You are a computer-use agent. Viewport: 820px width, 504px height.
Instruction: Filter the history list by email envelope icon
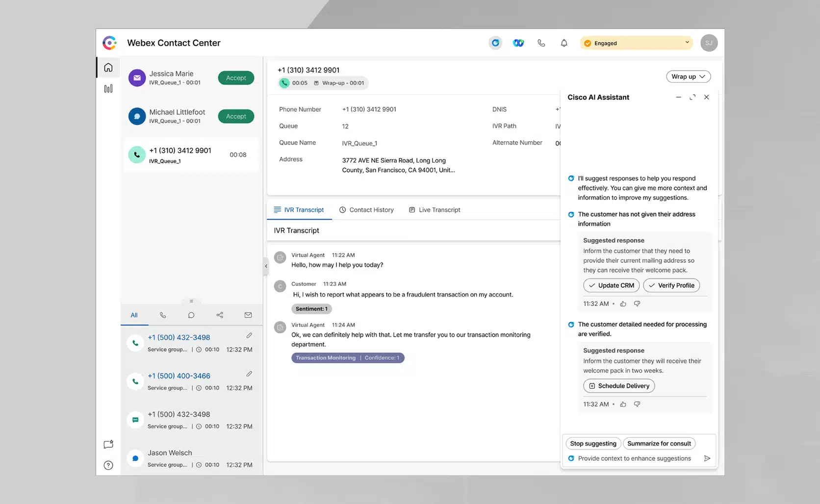pyautogui.click(x=248, y=315)
